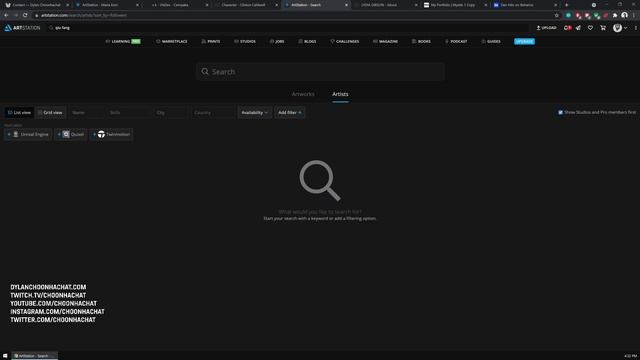Viewport: 640px width, 360px height.
Task: Toggle Show Studios and Pro members first
Action: coord(560,112)
